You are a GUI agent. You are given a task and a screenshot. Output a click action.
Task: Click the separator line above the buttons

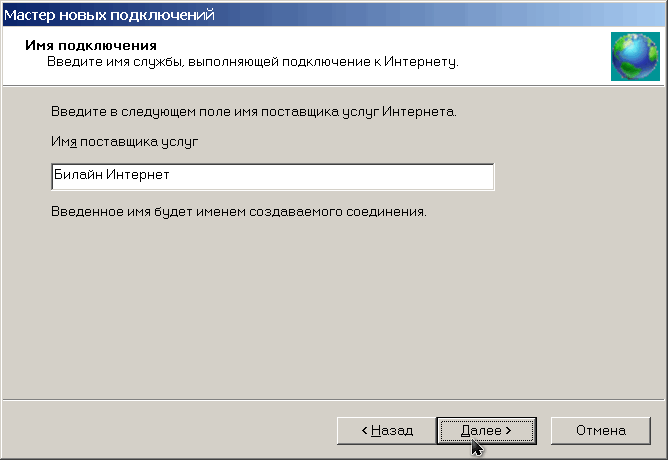334,400
